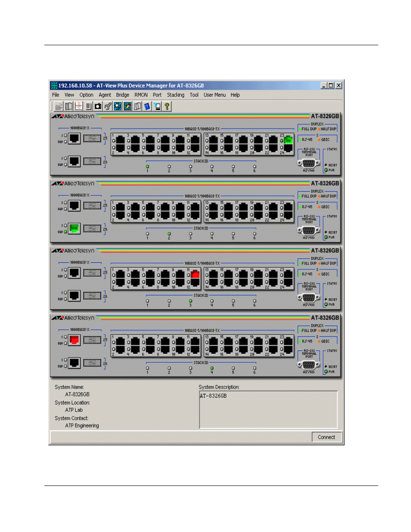Select GBIC slot 25 on top switch
The height and width of the screenshot is (532, 411).
pyautogui.click(x=92, y=138)
